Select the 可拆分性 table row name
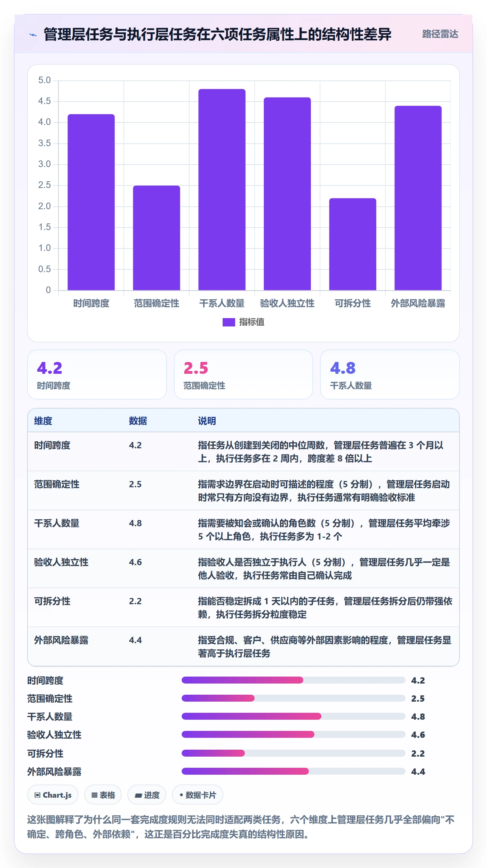 pyautogui.click(x=52, y=601)
